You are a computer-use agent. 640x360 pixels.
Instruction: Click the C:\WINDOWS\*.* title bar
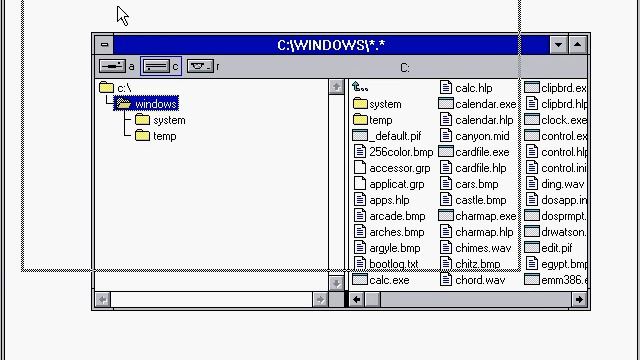[x=331, y=44]
